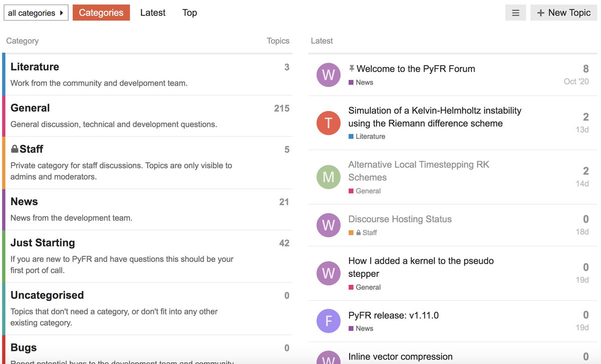Click avatar W on Discourse Hosting Status
This screenshot has height=364, width=601.
[x=329, y=225]
